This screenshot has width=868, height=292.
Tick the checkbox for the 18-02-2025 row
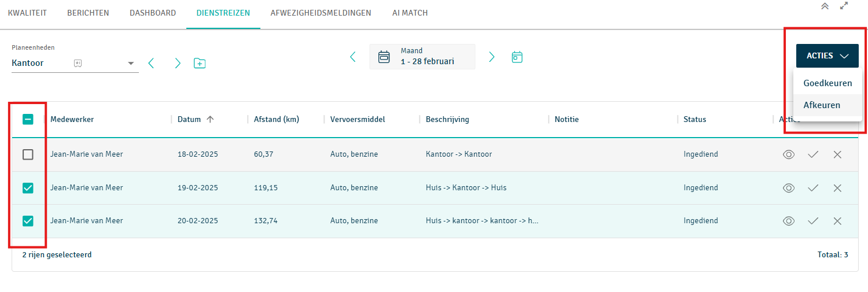coord(28,154)
